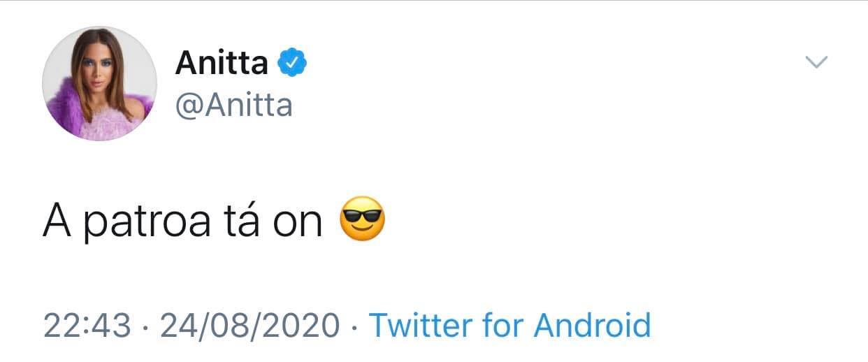Click the 24/08/2020 date
The height and width of the screenshot is (362, 868).
point(249,326)
